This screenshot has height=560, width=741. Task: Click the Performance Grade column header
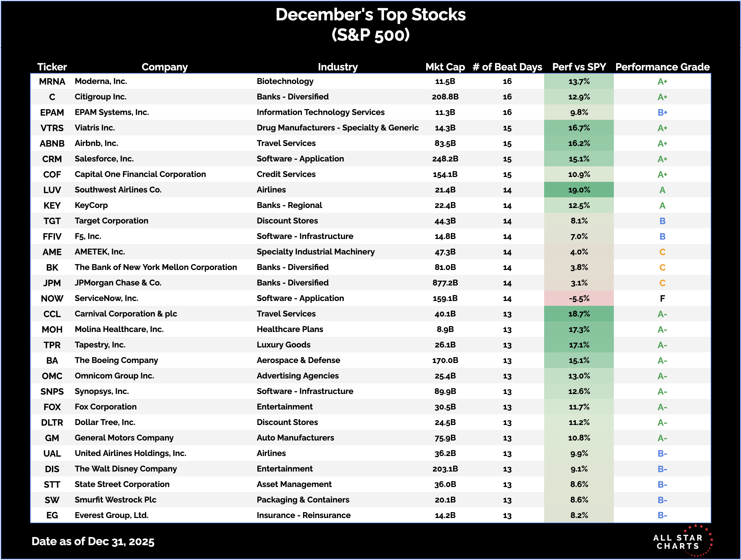point(662,67)
